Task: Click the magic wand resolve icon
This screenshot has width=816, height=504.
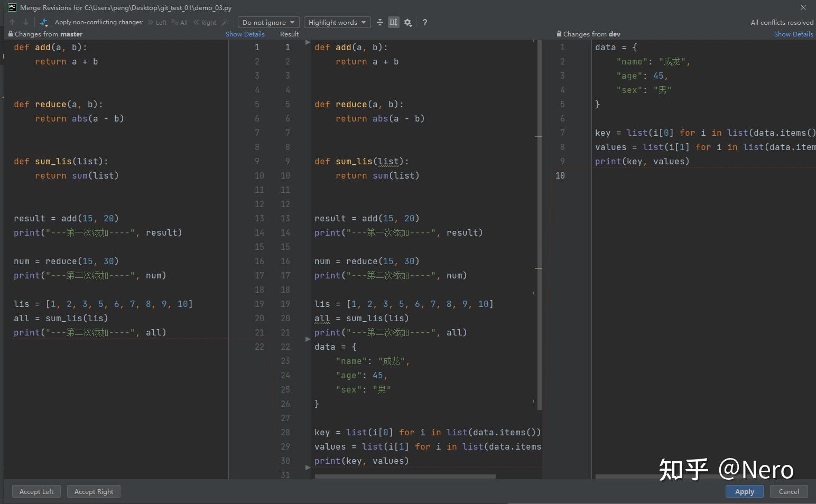Action: (x=225, y=22)
